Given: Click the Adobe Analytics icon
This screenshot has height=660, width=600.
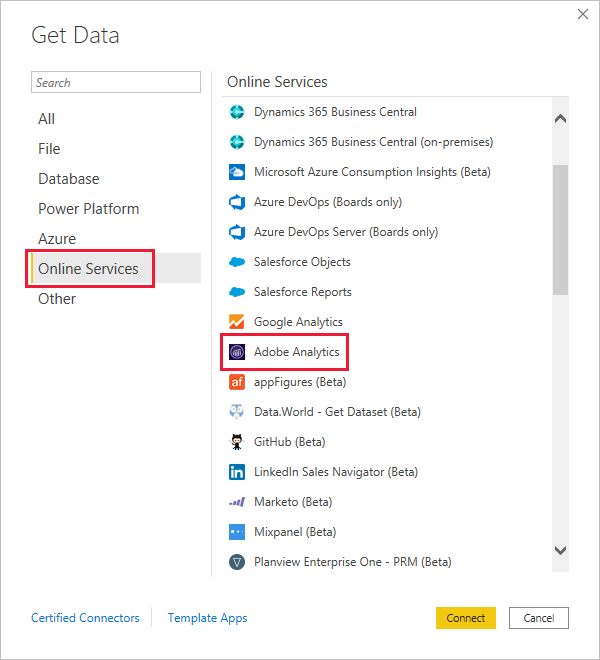Looking at the screenshot, I should (237, 352).
